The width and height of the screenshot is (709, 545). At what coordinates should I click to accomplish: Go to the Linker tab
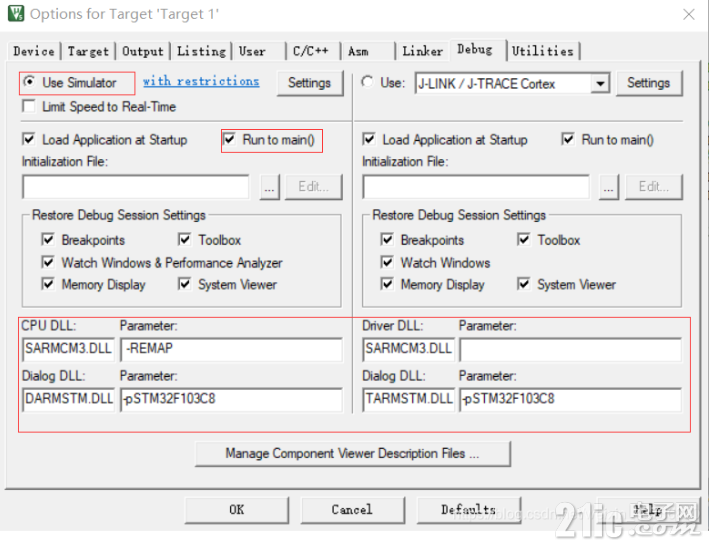422,51
